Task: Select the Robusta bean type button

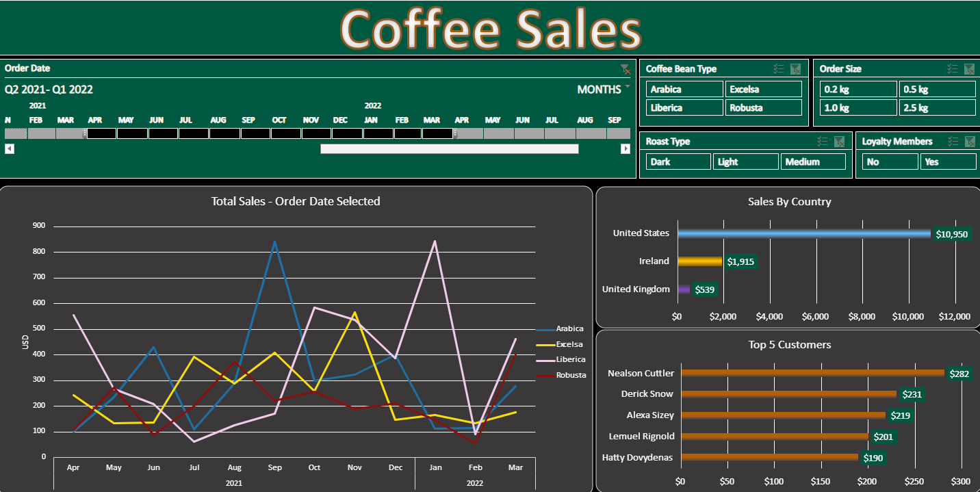Action: (x=764, y=107)
